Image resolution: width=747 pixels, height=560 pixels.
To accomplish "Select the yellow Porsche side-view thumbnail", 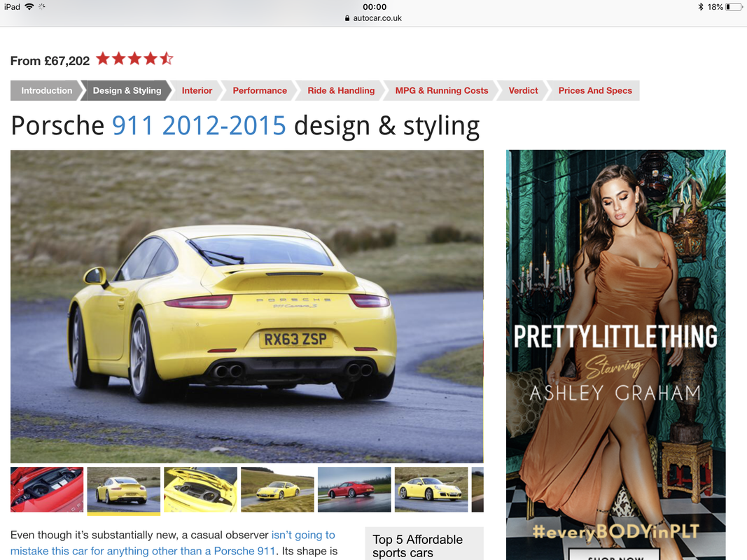I will (x=431, y=489).
